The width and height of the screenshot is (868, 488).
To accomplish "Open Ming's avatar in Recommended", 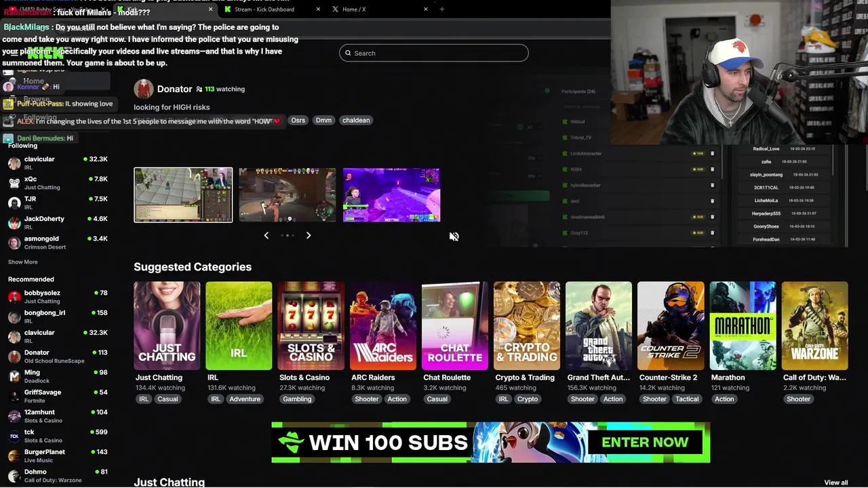I will coord(14,377).
